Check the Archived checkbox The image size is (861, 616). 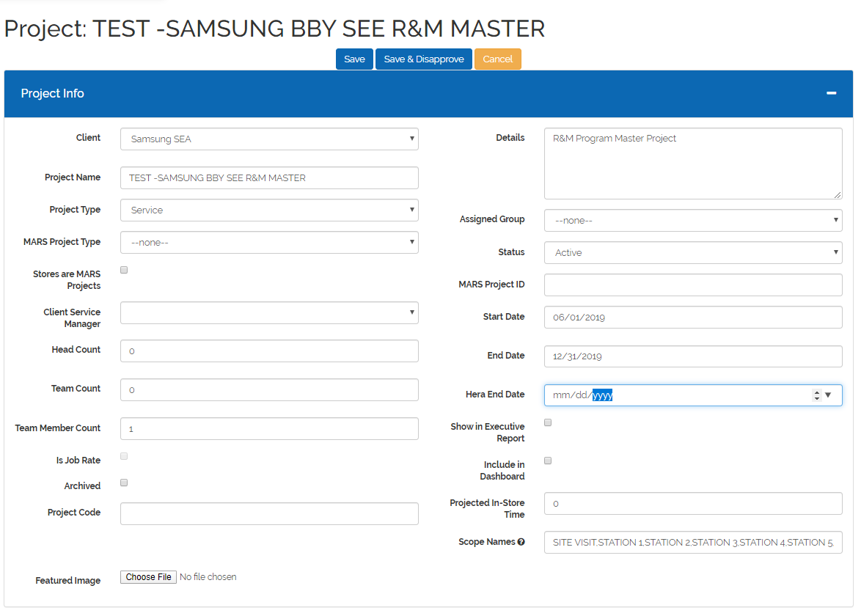pos(124,483)
